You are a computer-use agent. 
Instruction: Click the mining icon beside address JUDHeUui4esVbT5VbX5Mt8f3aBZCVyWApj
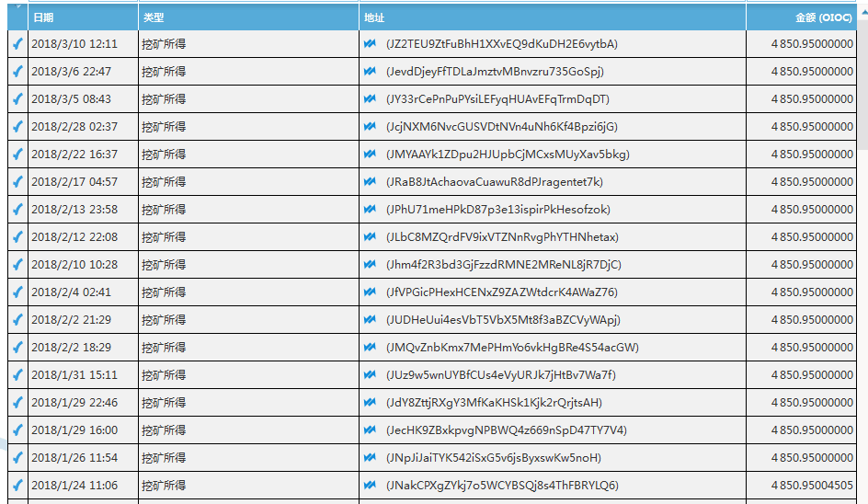tap(370, 319)
